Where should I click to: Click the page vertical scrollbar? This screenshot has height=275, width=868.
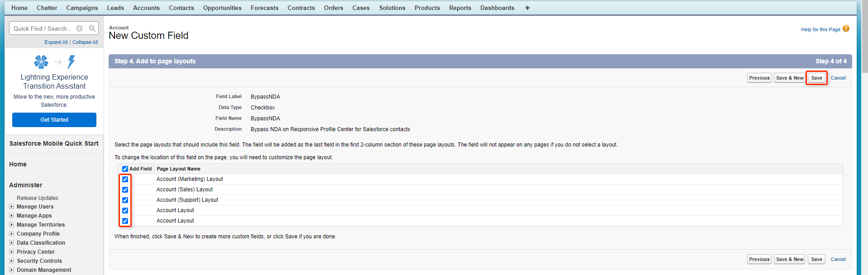pos(864,136)
